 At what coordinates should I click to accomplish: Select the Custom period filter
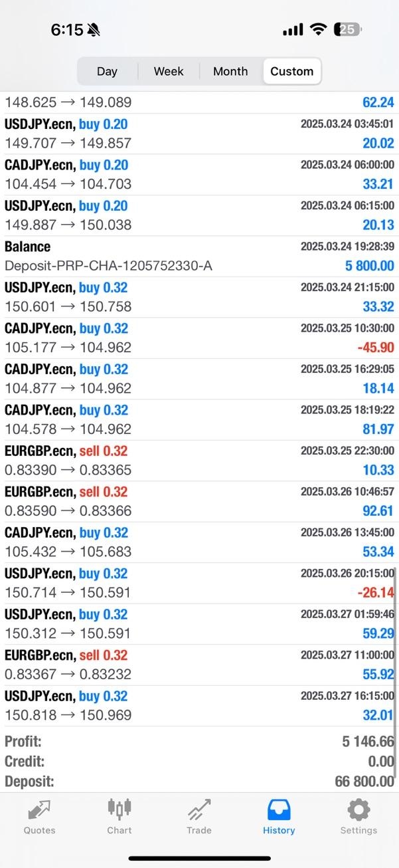(x=292, y=71)
